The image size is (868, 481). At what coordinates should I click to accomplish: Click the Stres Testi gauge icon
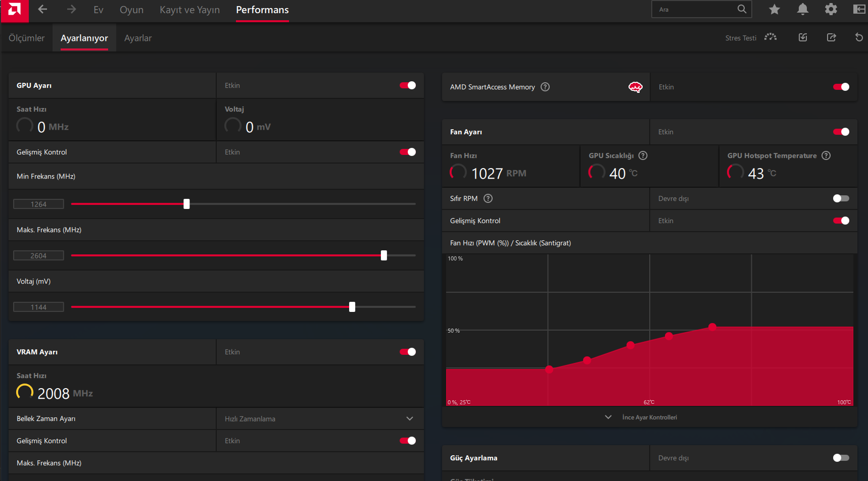click(770, 37)
